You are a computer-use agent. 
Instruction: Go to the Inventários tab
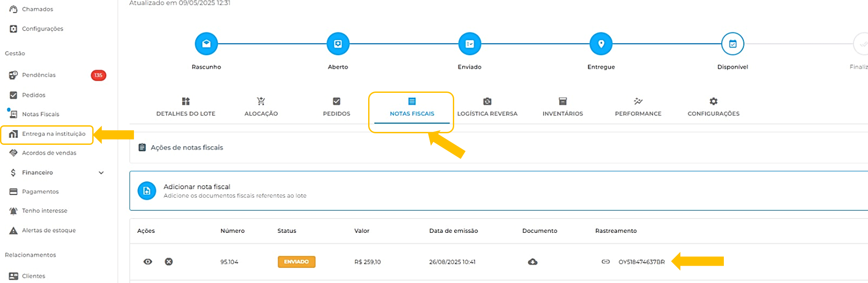tap(562, 108)
